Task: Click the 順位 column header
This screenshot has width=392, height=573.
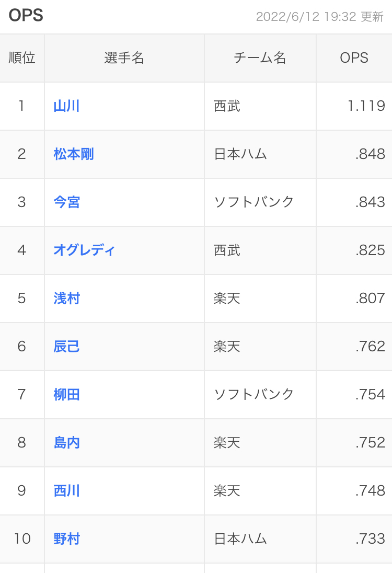Action: click(x=22, y=58)
